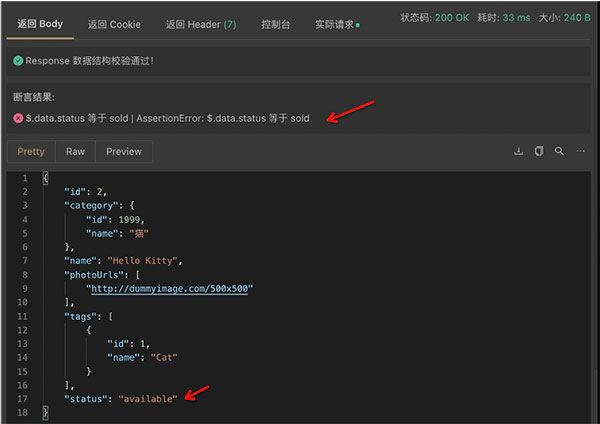Click the "category" key on line 3
The width and height of the screenshot is (600, 424).
coord(91,205)
